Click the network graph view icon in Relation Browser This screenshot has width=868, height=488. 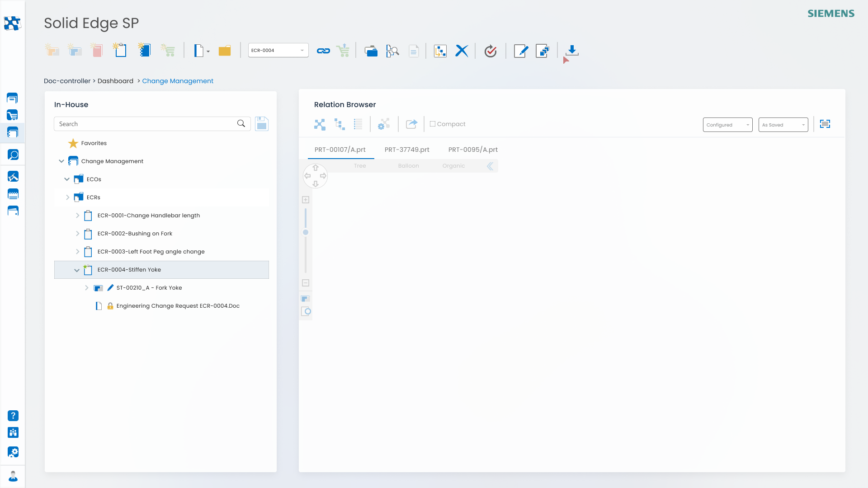pyautogui.click(x=320, y=124)
